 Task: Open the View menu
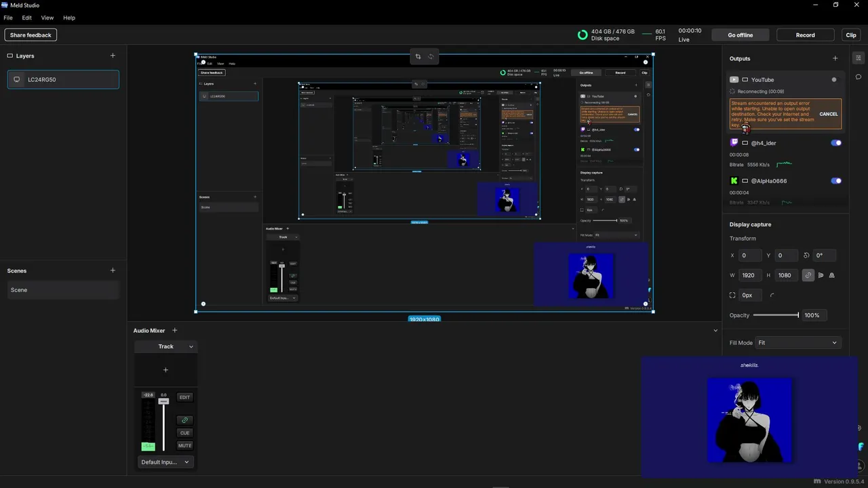[47, 18]
